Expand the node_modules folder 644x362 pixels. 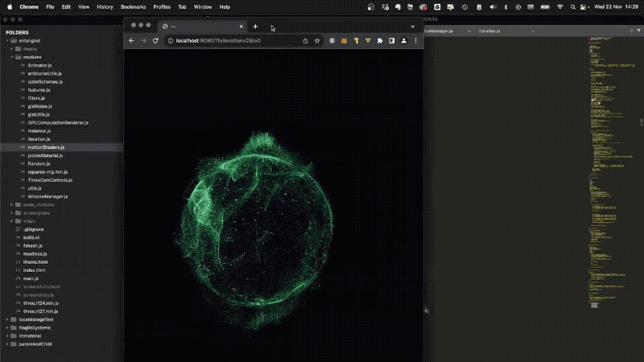pyautogui.click(x=12, y=205)
